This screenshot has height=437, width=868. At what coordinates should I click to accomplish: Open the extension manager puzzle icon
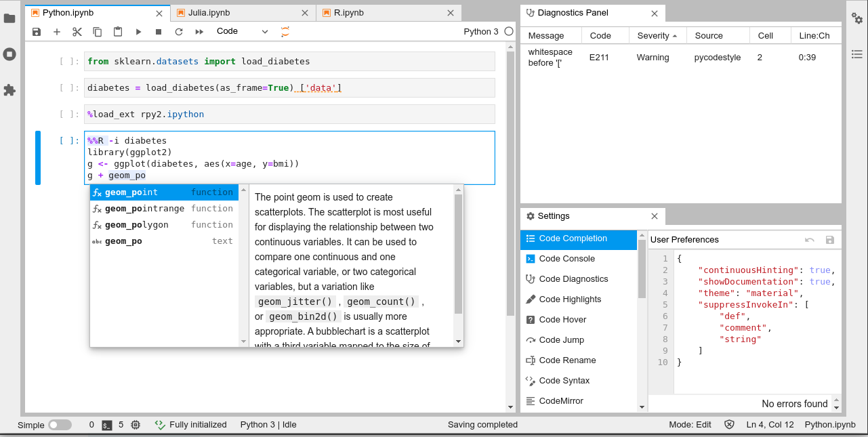(x=9, y=90)
